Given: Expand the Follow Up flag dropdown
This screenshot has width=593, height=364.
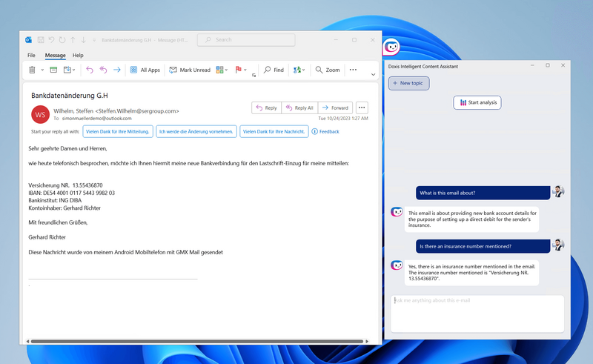Looking at the screenshot, I should (x=246, y=70).
